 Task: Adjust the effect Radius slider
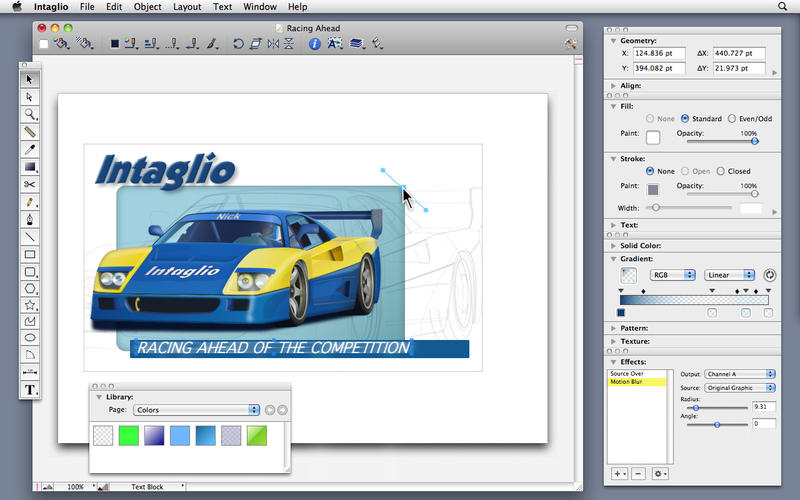click(x=695, y=407)
